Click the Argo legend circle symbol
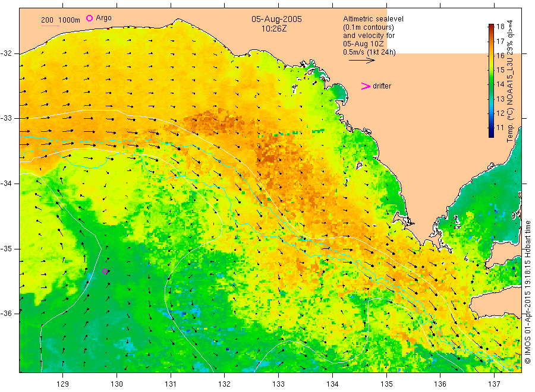Image resolution: width=535 pixels, height=392 pixels. coord(89,18)
